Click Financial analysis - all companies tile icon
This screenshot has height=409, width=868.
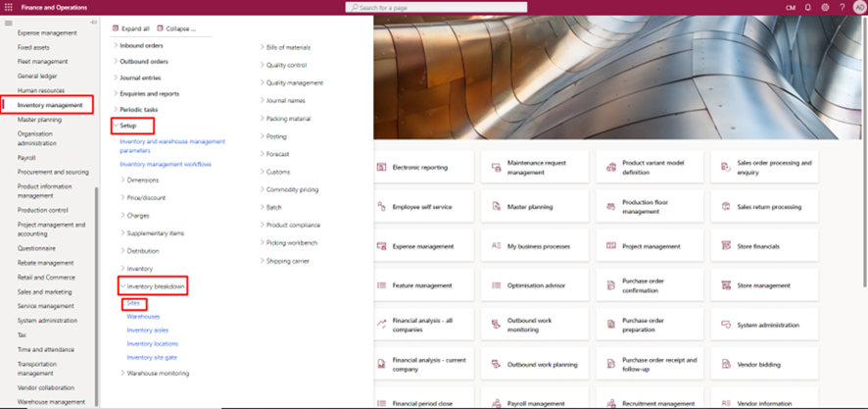[x=381, y=325]
